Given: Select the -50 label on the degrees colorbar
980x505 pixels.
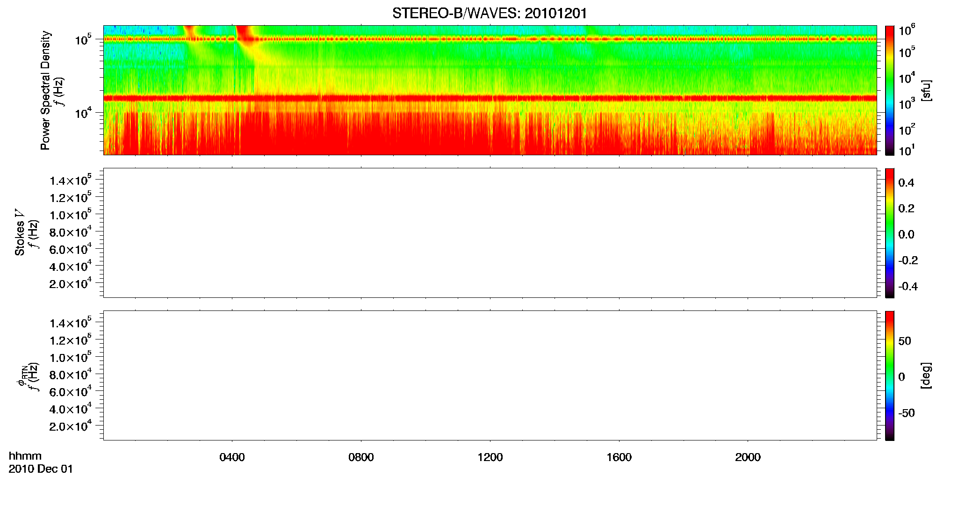Looking at the screenshot, I should click(x=907, y=413).
